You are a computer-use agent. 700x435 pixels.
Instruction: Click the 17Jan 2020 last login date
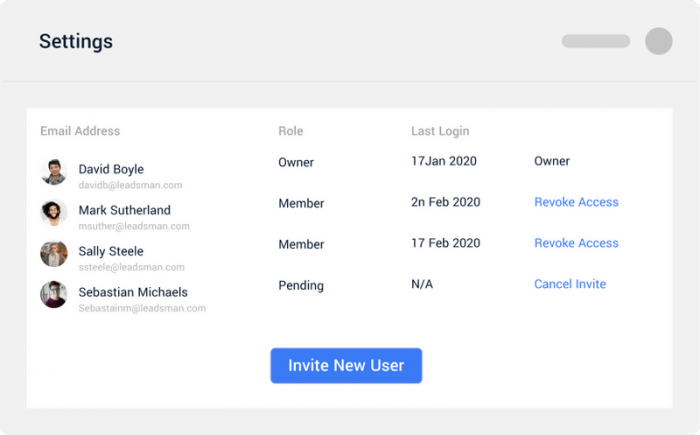(444, 161)
